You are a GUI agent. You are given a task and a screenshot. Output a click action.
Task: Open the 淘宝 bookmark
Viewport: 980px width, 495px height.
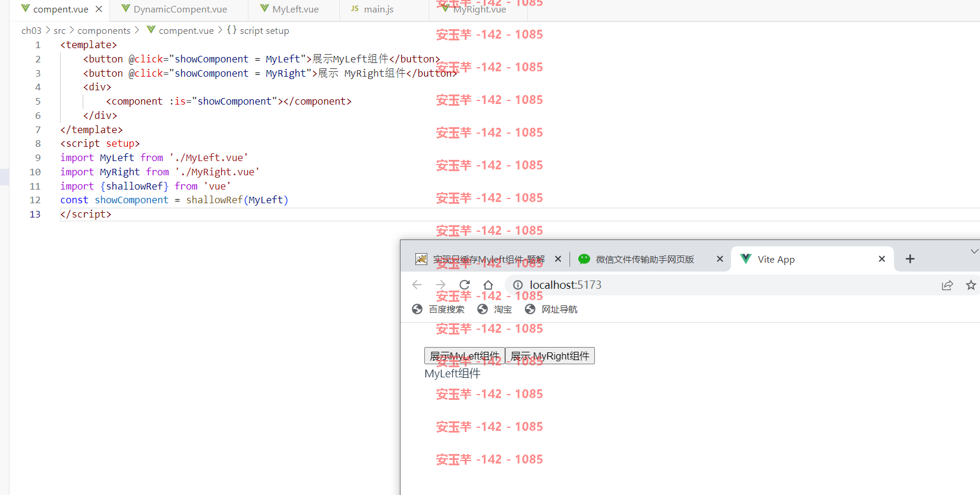click(x=494, y=310)
